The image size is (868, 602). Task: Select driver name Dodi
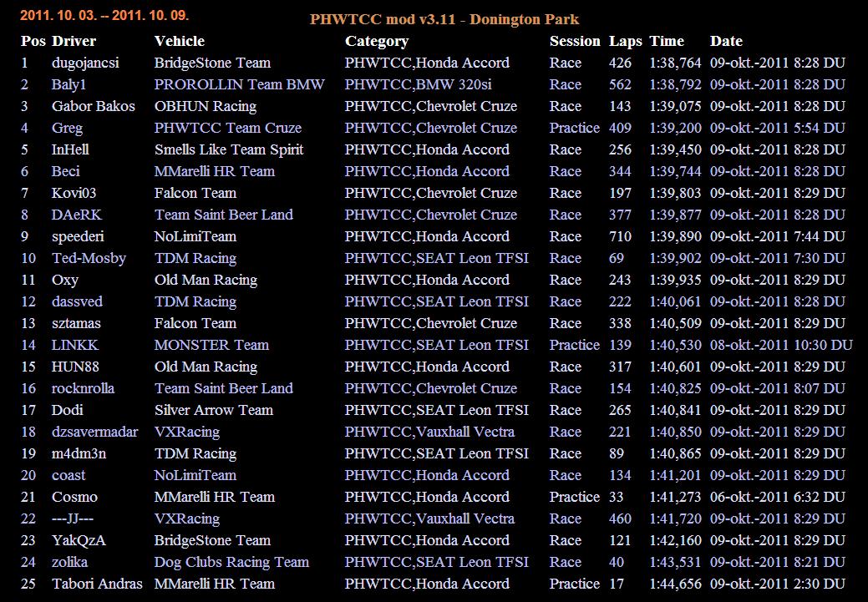pyautogui.click(x=67, y=410)
